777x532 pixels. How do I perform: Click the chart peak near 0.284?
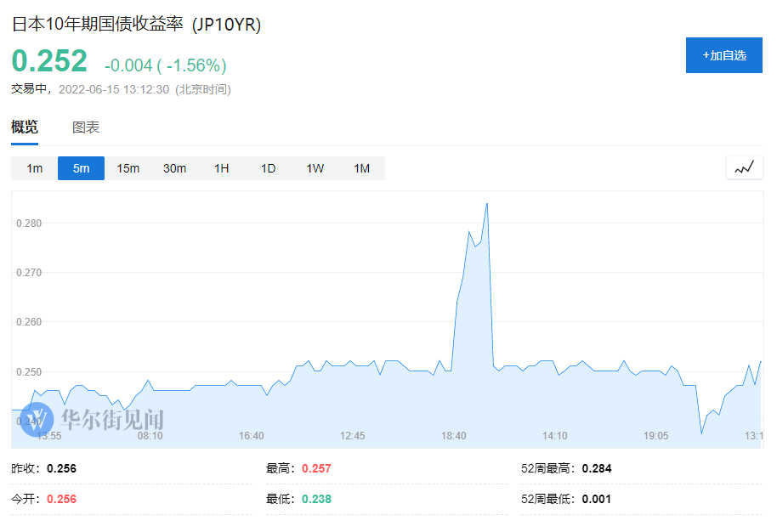click(486, 203)
